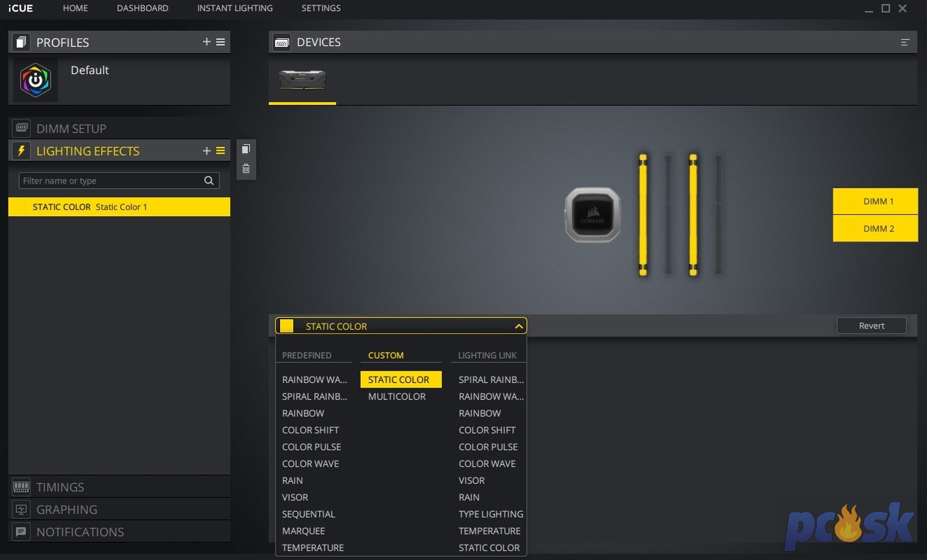Expand the GRAPHING section
927x560 pixels.
pyautogui.click(x=119, y=509)
